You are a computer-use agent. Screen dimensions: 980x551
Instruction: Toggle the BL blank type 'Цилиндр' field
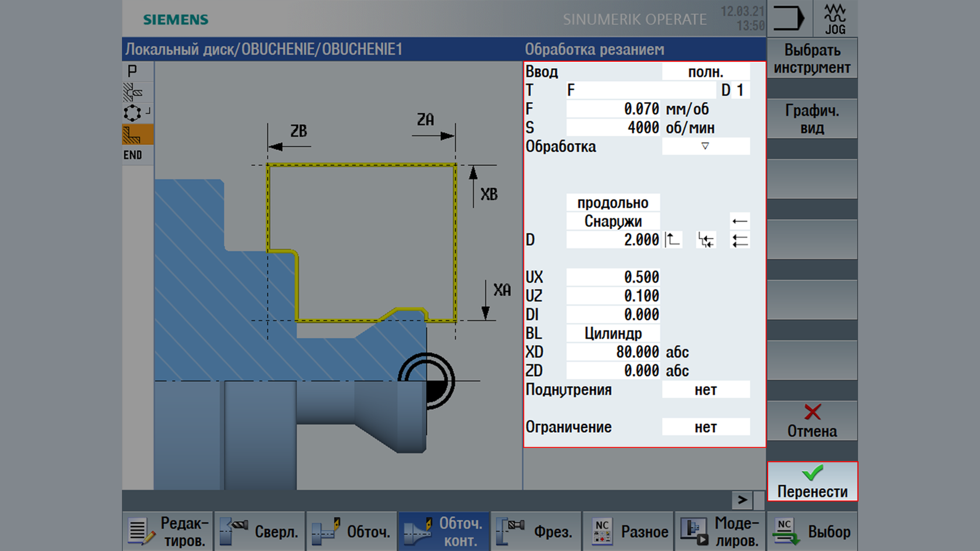pos(613,334)
